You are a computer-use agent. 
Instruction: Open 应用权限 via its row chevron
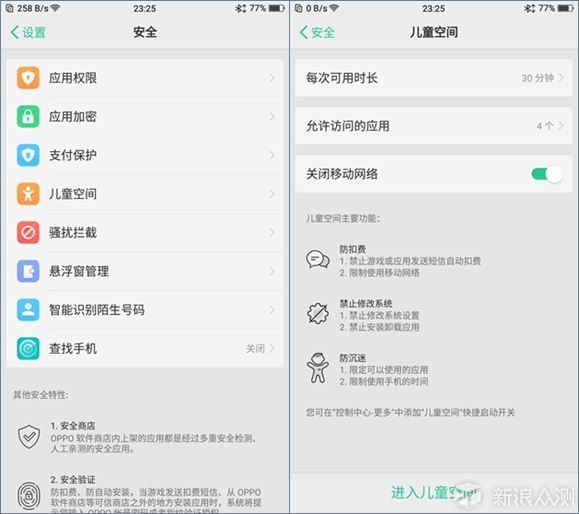click(272, 78)
